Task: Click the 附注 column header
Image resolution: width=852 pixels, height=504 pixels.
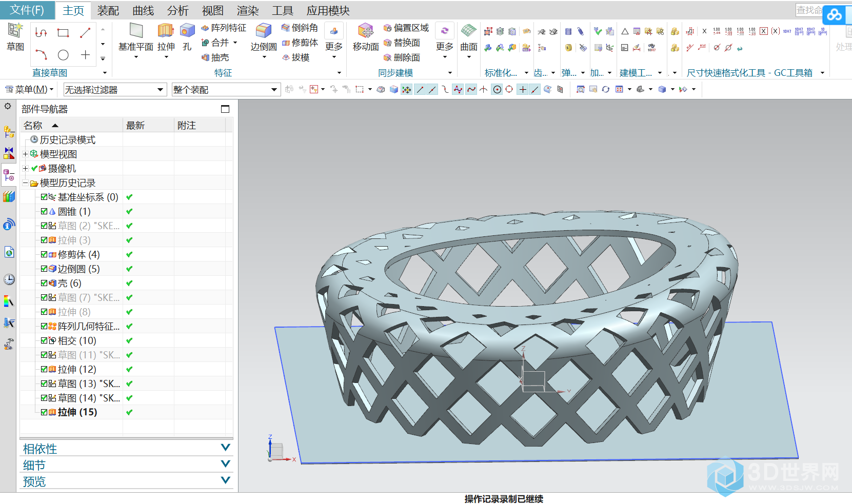Action: (x=200, y=125)
